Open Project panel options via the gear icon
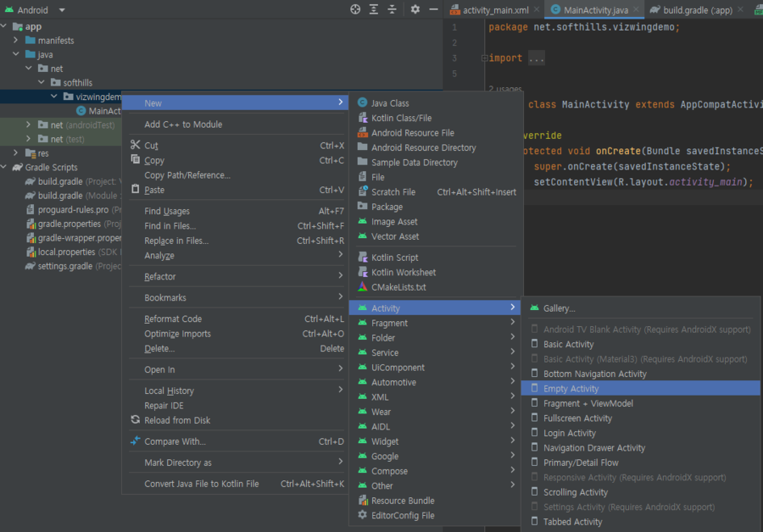The width and height of the screenshot is (763, 532). (414, 9)
